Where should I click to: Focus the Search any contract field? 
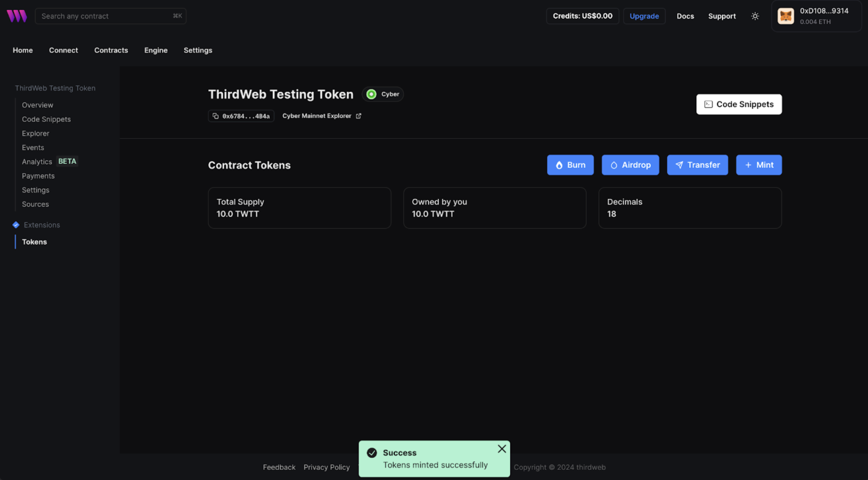(111, 16)
